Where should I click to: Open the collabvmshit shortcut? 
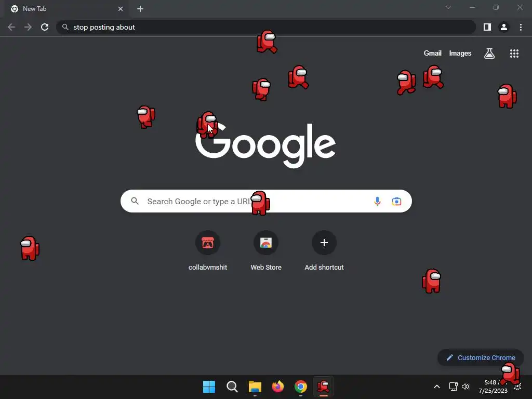pos(208,251)
